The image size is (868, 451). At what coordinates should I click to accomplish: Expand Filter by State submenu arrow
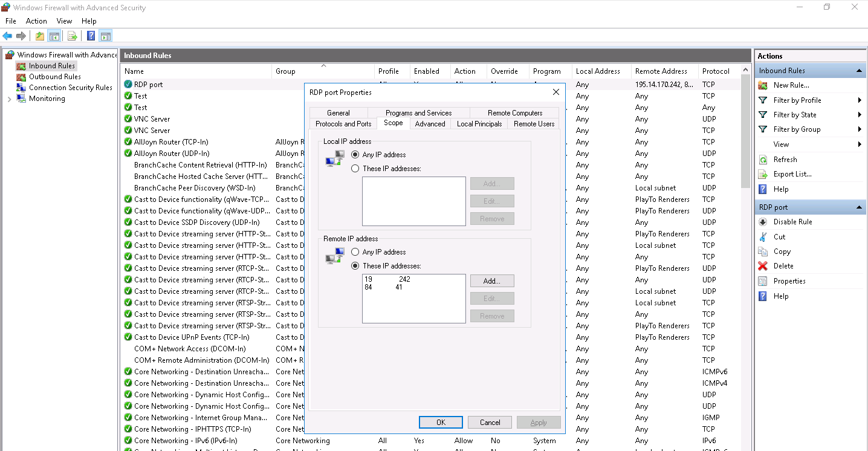coord(860,115)
